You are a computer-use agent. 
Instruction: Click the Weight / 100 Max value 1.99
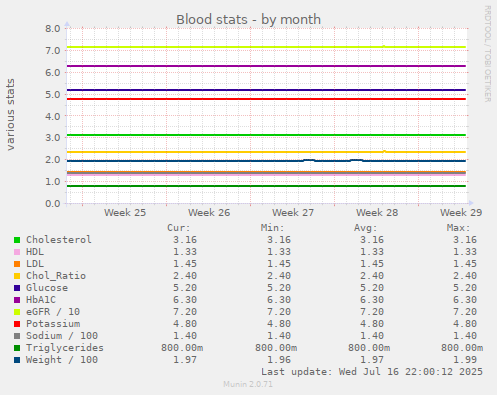465,360
